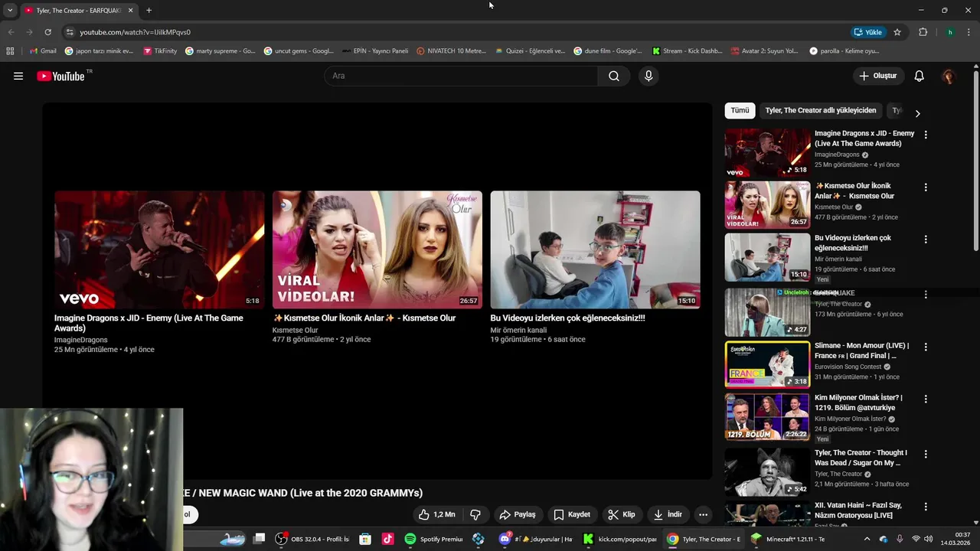Open the Eurovision Song Contest channel name
The image size is (980, 551).
[848, 367]
